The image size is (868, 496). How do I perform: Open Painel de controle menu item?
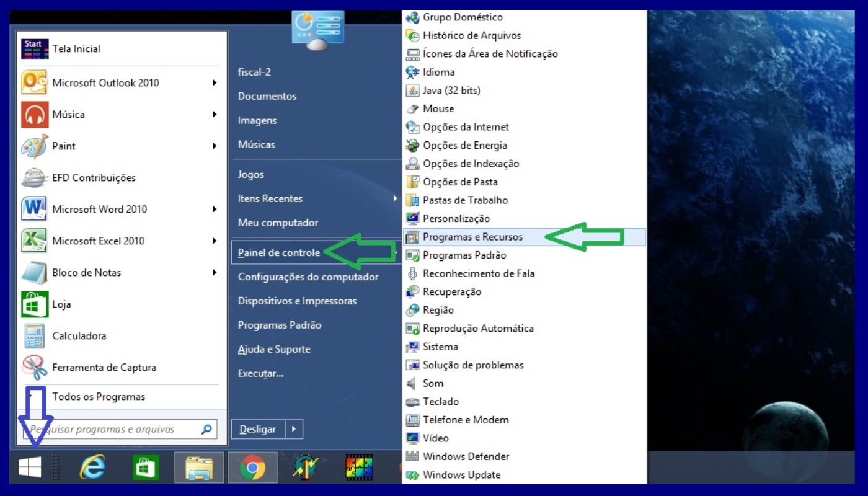[316, 252]
